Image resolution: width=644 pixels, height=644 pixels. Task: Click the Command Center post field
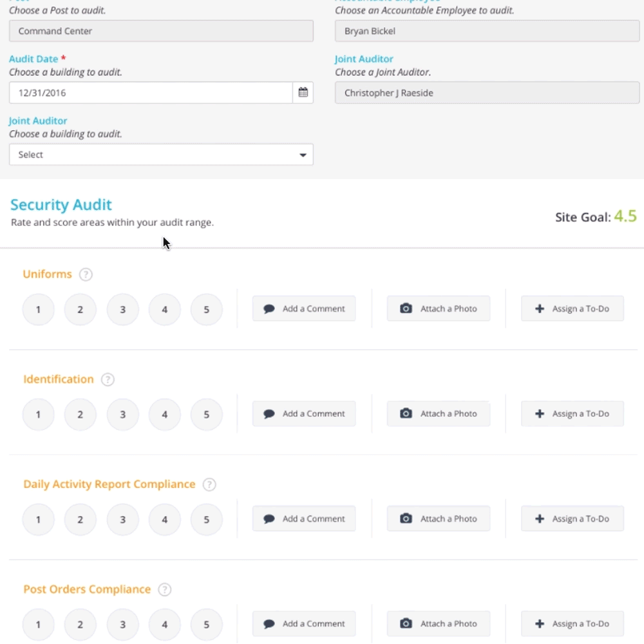click(x=161, y=31)
